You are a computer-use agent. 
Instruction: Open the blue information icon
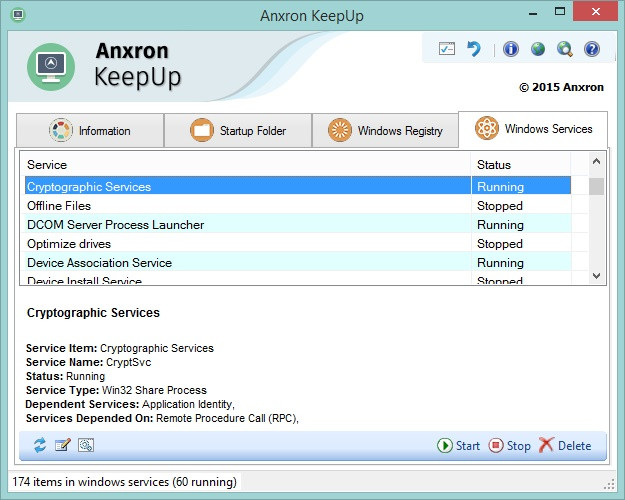click(511, 49)
